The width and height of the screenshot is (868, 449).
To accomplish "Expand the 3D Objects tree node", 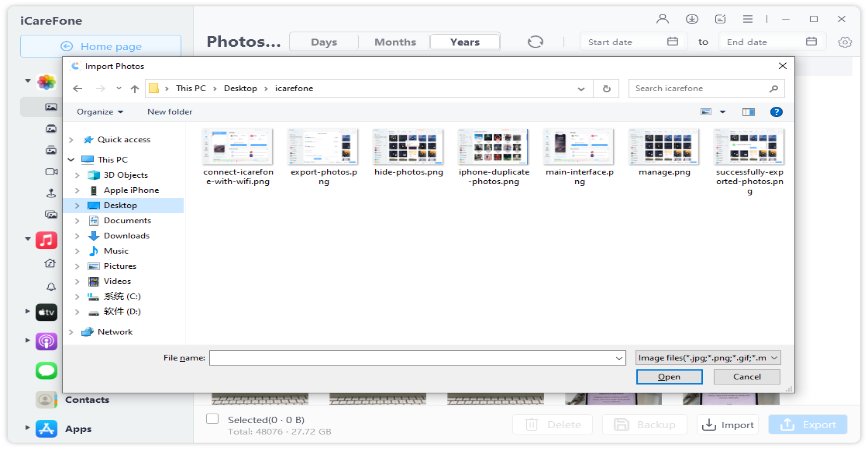I will click(79, 175).
